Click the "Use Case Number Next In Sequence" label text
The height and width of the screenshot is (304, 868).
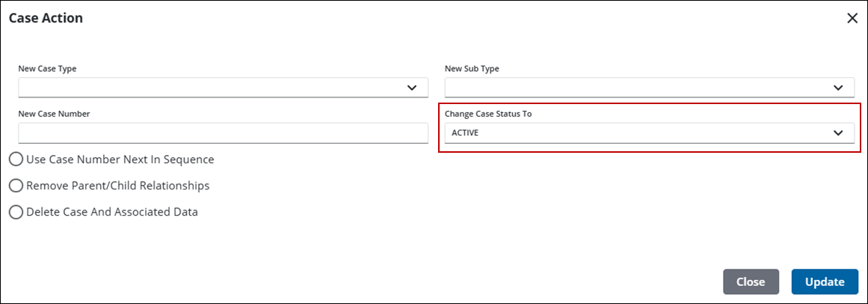pos(120,159)
